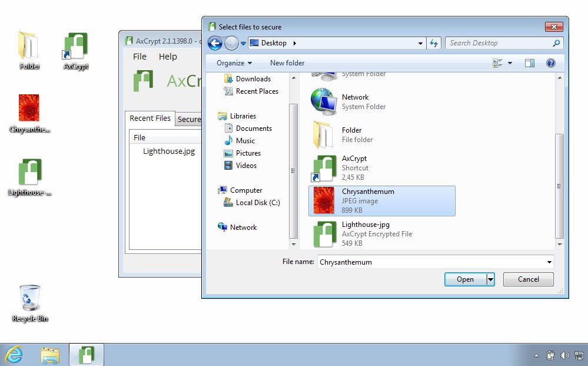This screenshot has width=588, height=366.
Task: Expand the Desktop address bar dropdown
Action: (420, 44)
